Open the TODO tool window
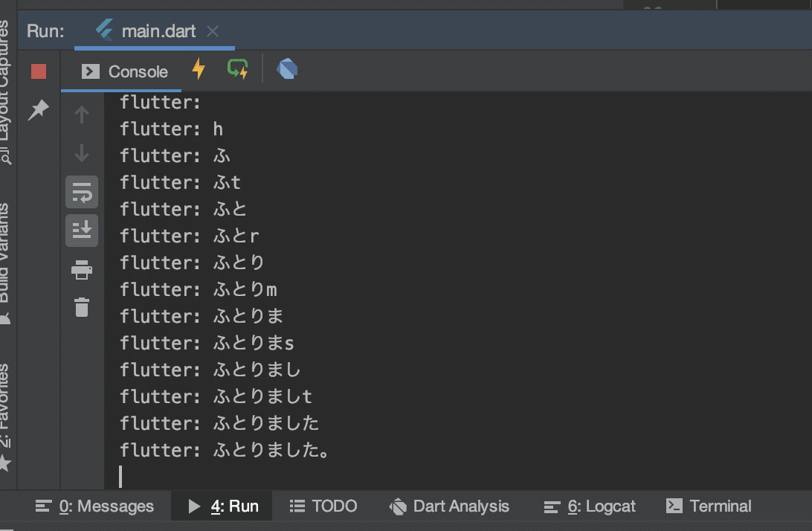 323,506
